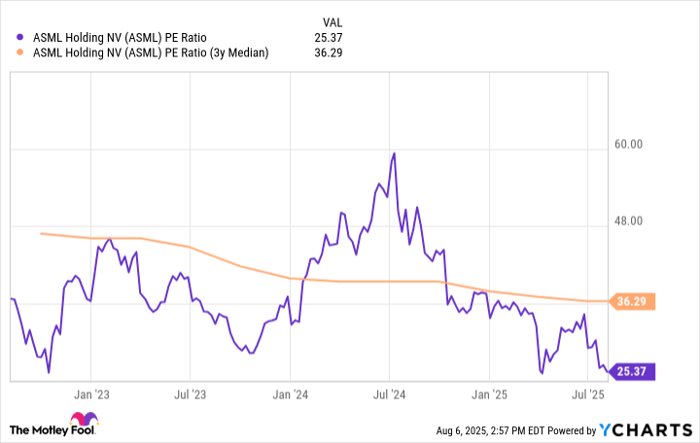Click The Motley Fool logo text

pyautogui.click(x=52, y=430)
